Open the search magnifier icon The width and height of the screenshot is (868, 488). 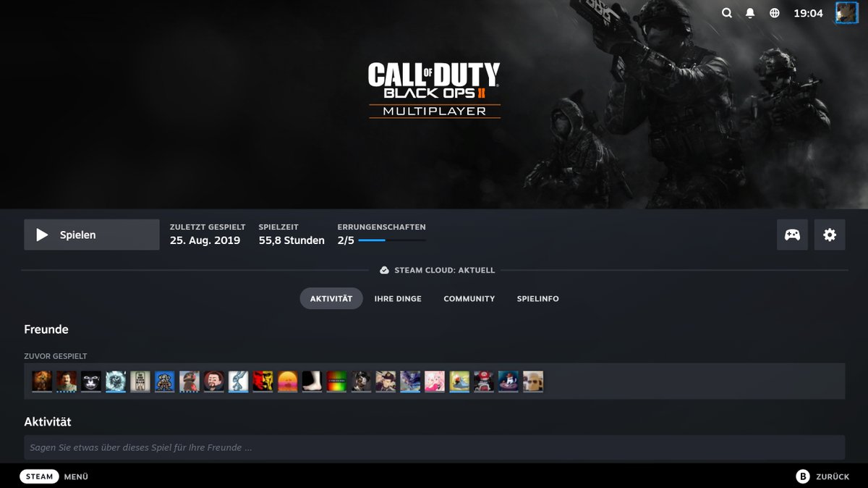pos(727,13)
